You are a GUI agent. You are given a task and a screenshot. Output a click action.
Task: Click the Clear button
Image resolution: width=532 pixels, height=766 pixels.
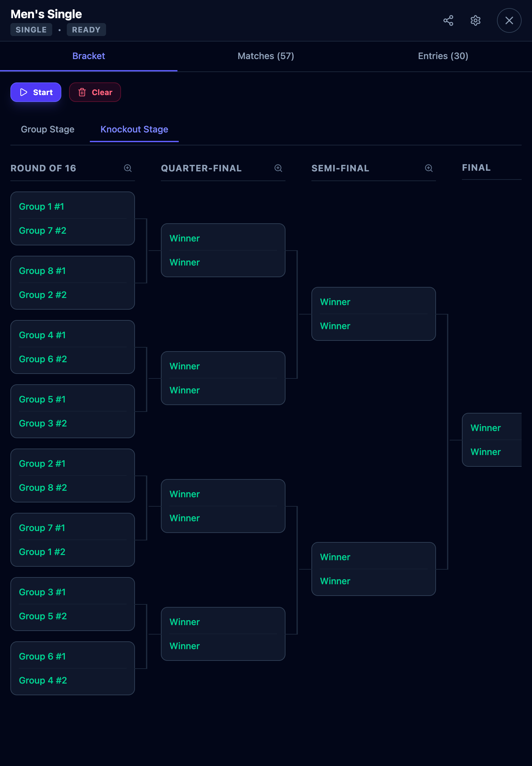95,93
